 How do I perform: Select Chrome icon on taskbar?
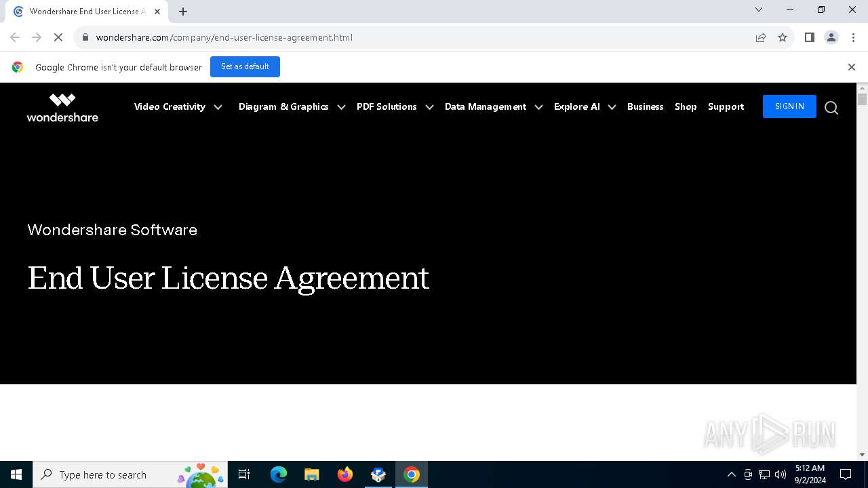click(x=412, y=474)
